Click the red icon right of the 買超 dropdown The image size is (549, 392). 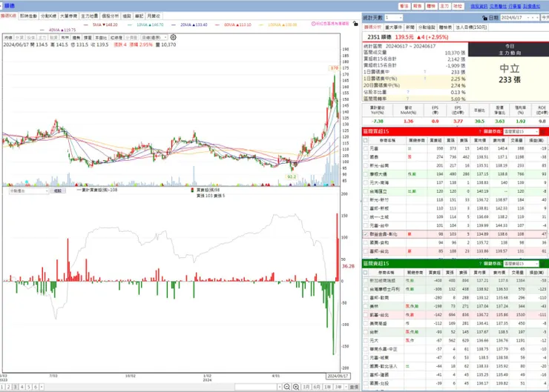point(543,131)
